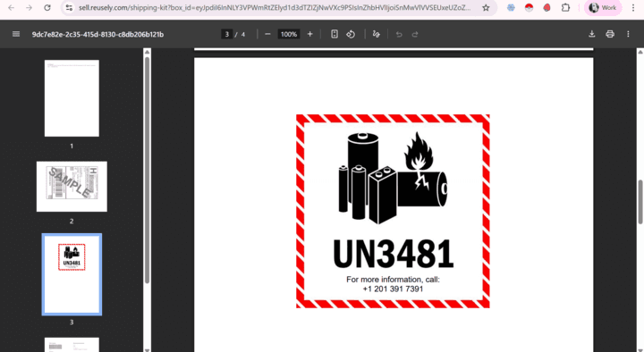
Task: Zoom out of the PDF
Action: 267,34
